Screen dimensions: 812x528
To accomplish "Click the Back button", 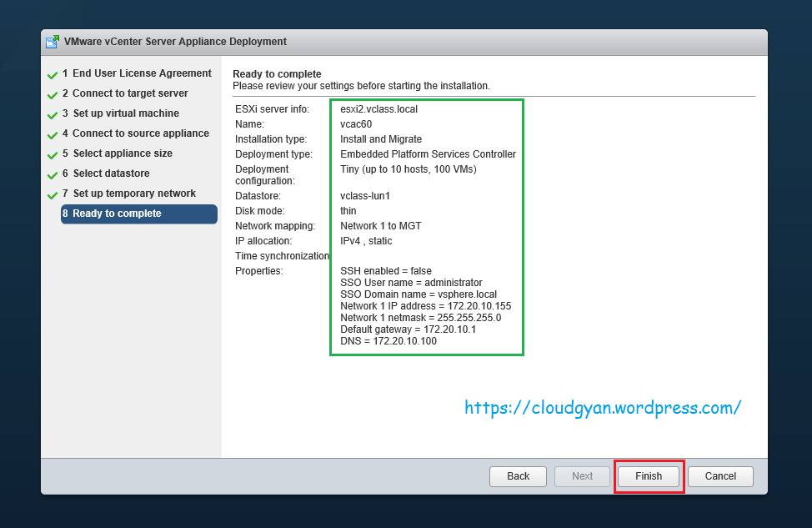I will [518, 476].
